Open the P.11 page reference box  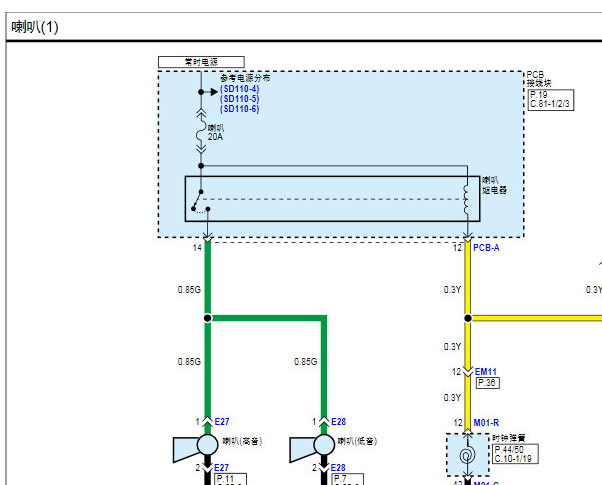[230, 479]
